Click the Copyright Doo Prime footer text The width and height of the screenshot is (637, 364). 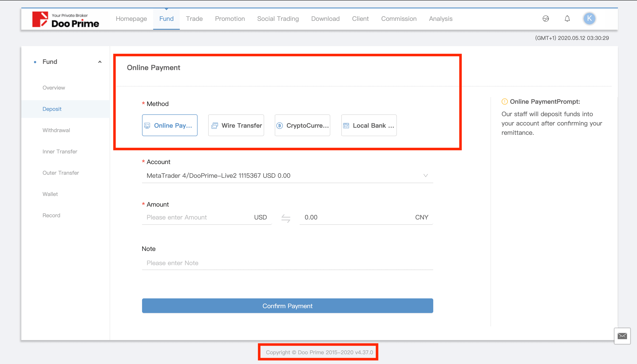click(x=319, y=352)
